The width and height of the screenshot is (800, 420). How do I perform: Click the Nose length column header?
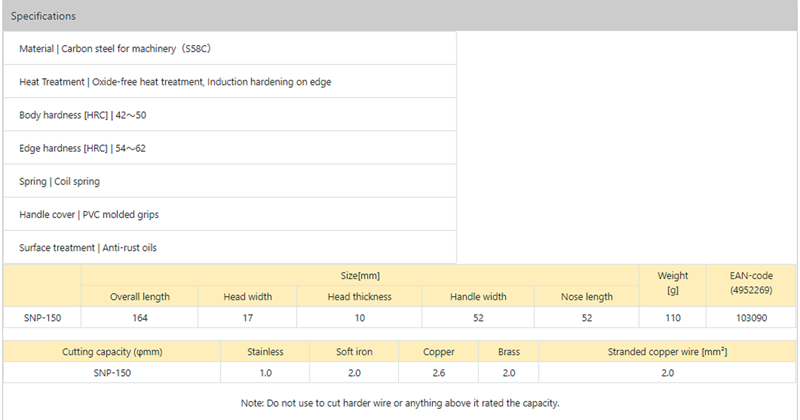(587, 296)
